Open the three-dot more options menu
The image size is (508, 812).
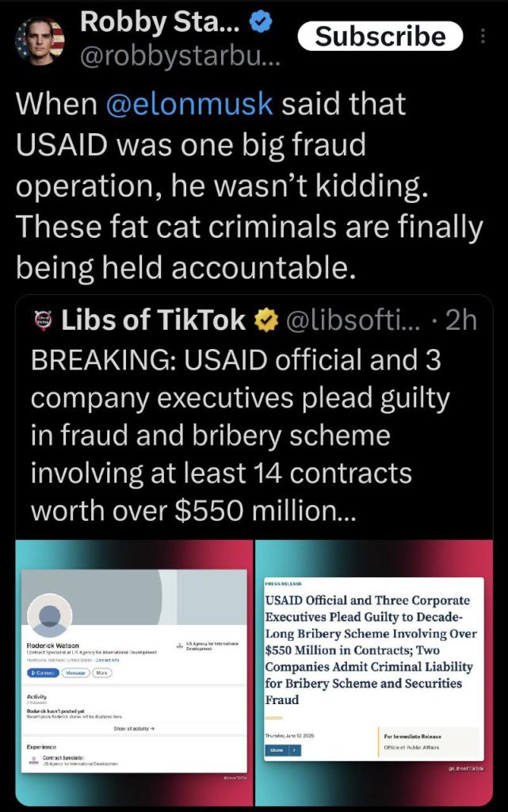[x=484, y=37]
